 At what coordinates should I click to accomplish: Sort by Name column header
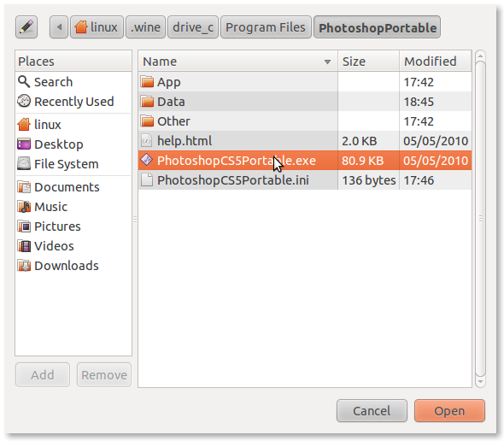(x=237, y=62)
